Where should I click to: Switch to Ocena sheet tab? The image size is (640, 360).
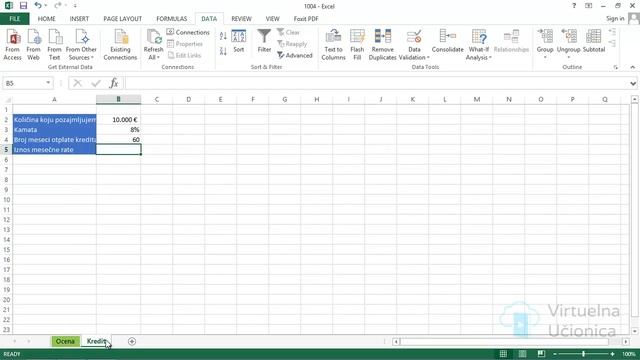(65, 341)
